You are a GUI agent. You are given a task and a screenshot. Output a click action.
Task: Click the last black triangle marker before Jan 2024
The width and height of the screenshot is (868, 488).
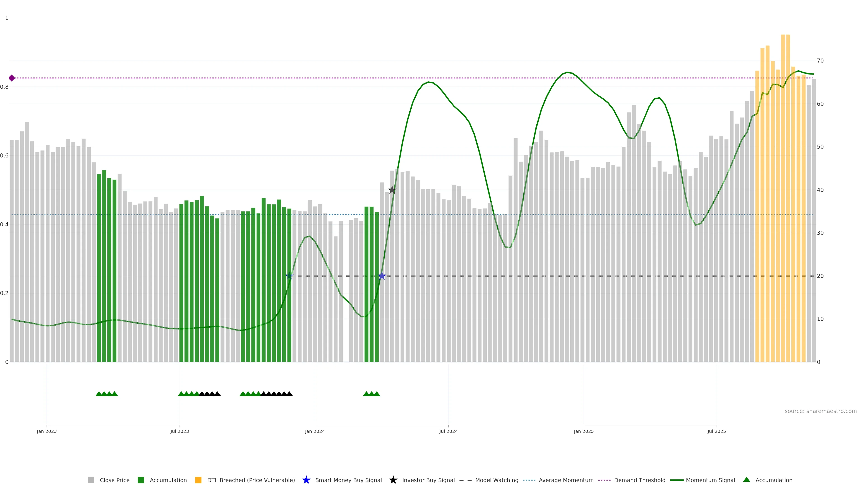click(289, 394)
